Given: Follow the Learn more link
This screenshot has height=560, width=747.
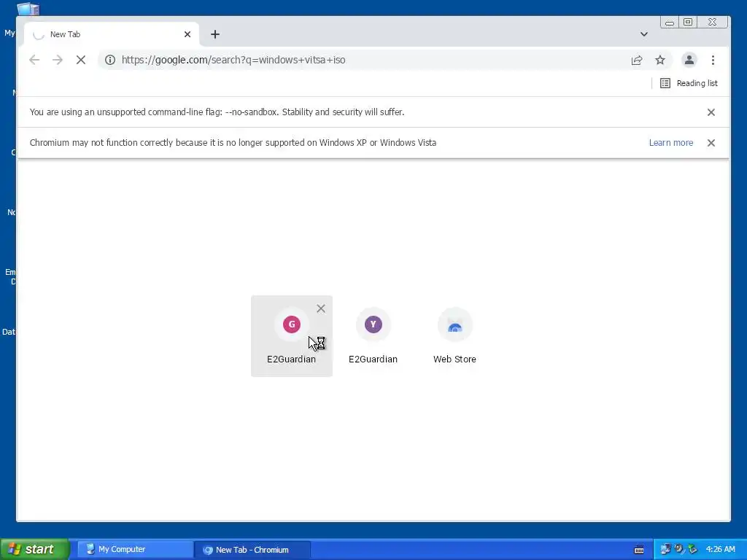Looking at the screenshot, I should 671,143.
